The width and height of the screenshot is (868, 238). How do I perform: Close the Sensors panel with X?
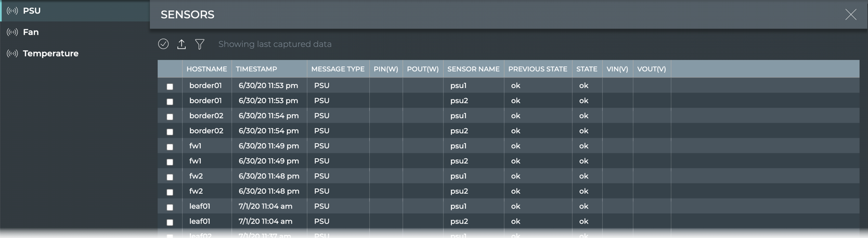pos(850,15)
